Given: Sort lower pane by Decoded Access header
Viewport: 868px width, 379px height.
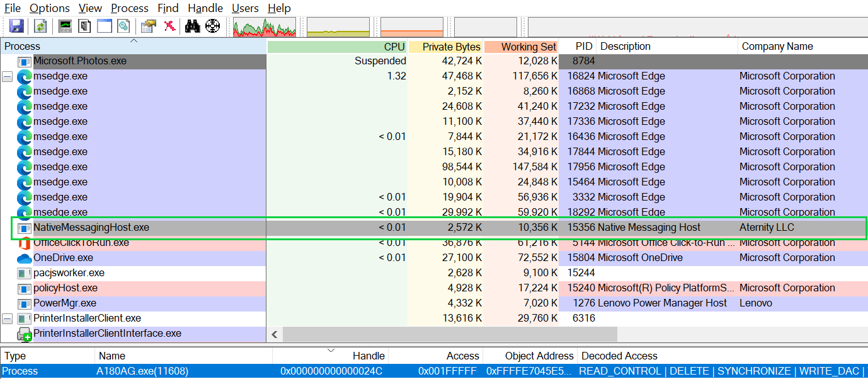Looking at the screenshot, I should (x=722, y=356).
